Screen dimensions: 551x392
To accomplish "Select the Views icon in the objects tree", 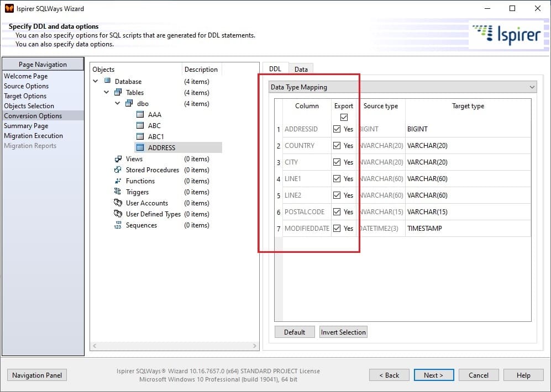I will point(118,158).
